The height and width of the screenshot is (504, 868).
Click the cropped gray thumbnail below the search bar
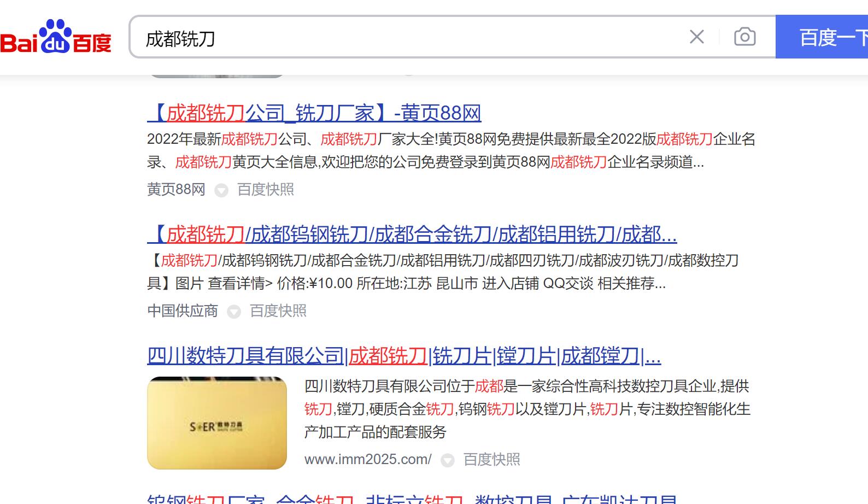click(x=216, y=75)
